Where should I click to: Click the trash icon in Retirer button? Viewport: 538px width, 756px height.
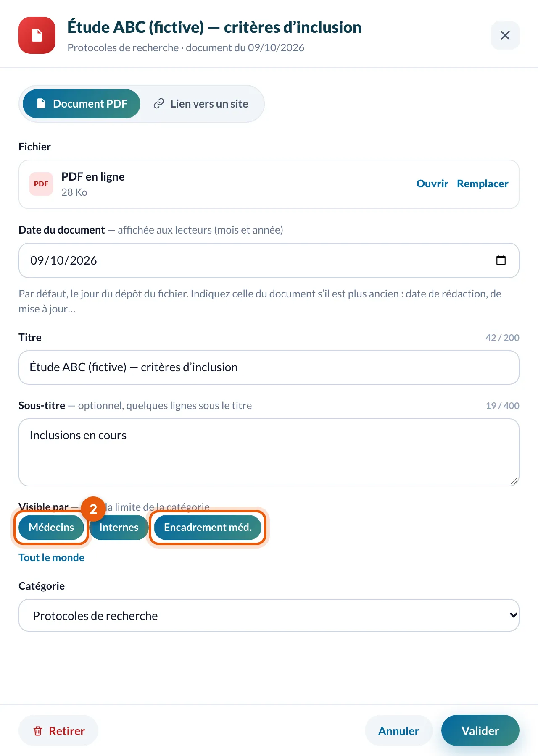pos(38,731)
